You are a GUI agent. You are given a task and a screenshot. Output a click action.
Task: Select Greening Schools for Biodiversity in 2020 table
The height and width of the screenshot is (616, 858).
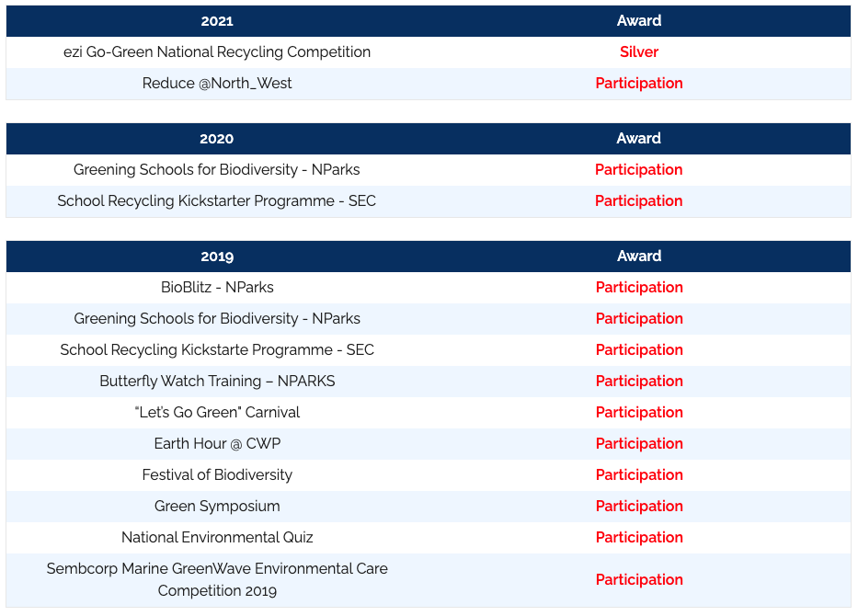click(x=217, y=170)
